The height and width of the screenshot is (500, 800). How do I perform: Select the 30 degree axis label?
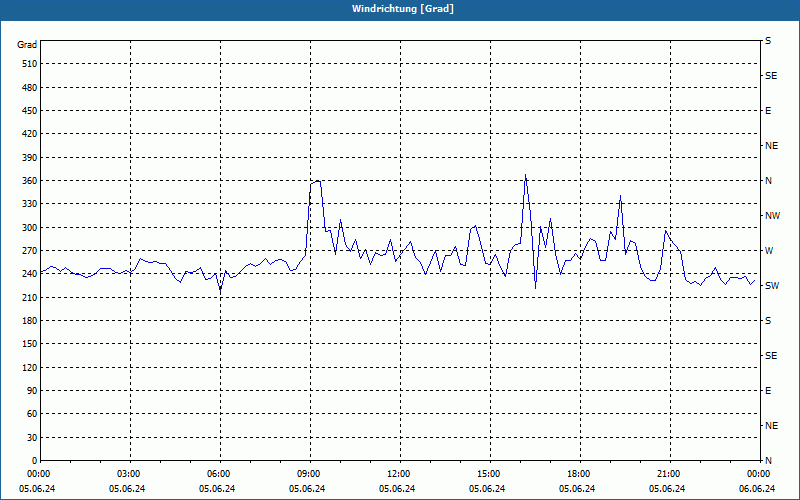(x=32, y=437)
